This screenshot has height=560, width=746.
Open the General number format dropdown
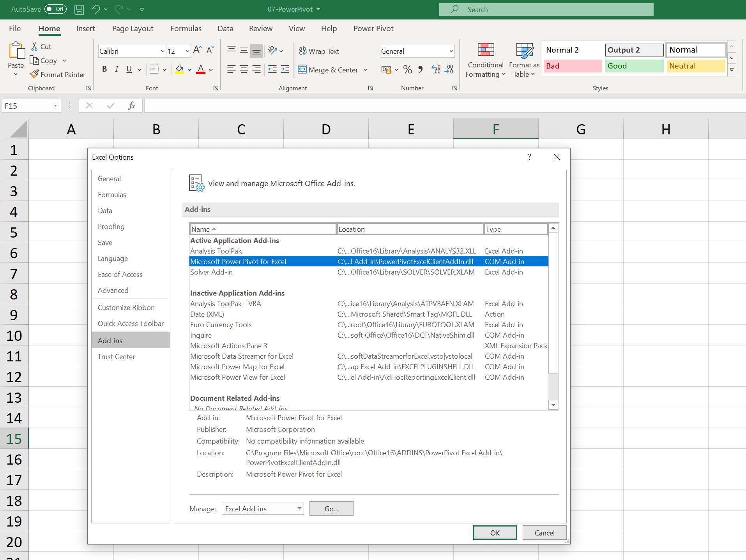pos(451,51)
